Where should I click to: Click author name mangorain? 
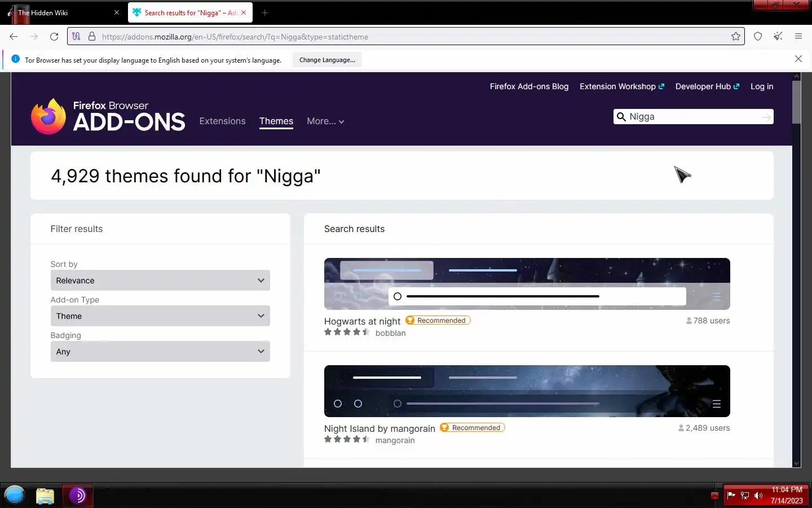(395, 440)
